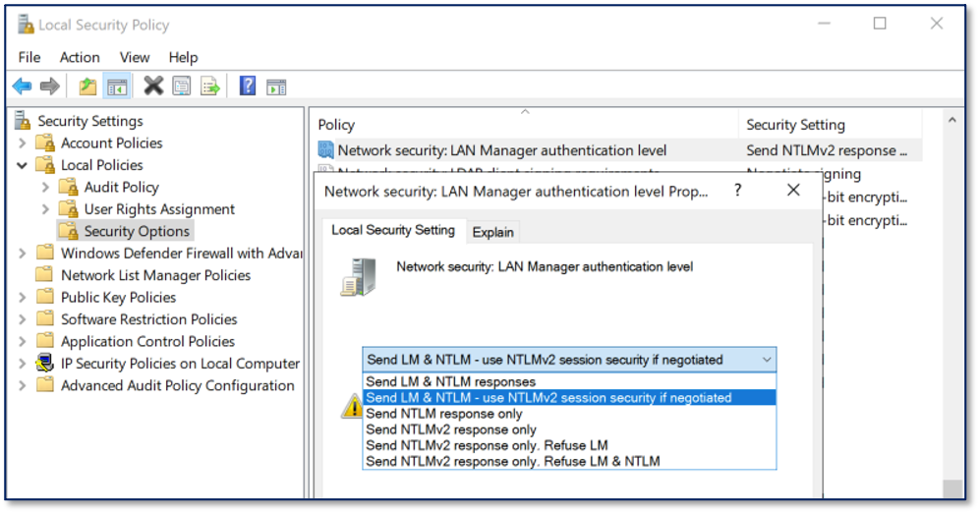
Task: Click the Audit Policy folder icon
Action: click(x=68, y=187)
